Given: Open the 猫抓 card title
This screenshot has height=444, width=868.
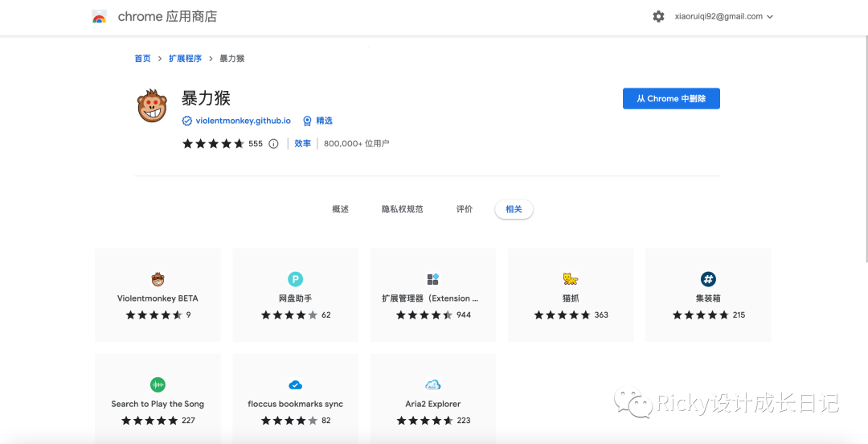Looking at the screenshot, I should [571, 298].
